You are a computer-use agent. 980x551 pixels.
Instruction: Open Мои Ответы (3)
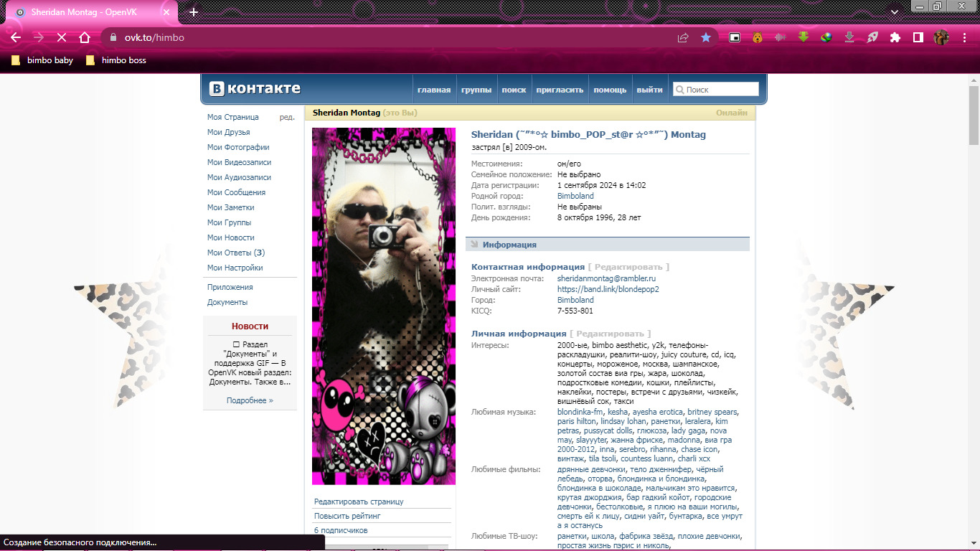tap(236, 253)
